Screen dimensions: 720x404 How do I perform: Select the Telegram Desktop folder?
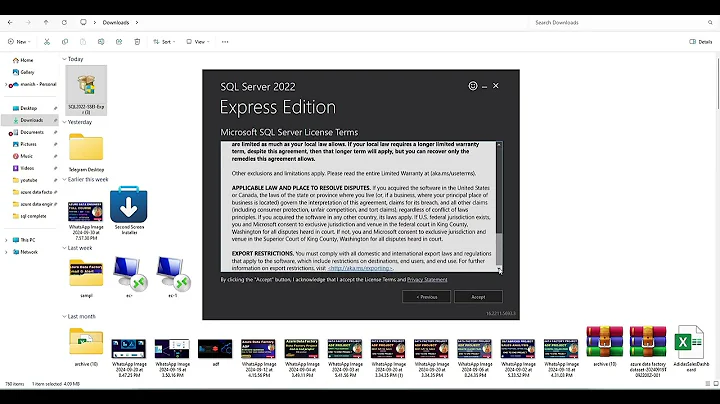[x=86, y=152]
